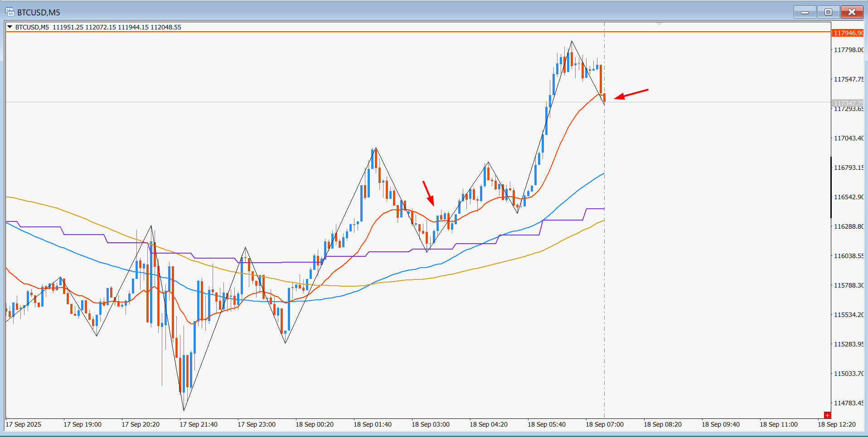Click the gray chart shift triangle marker
The width and height of the screenshot is (868, 437).
[x=659, y=23]
